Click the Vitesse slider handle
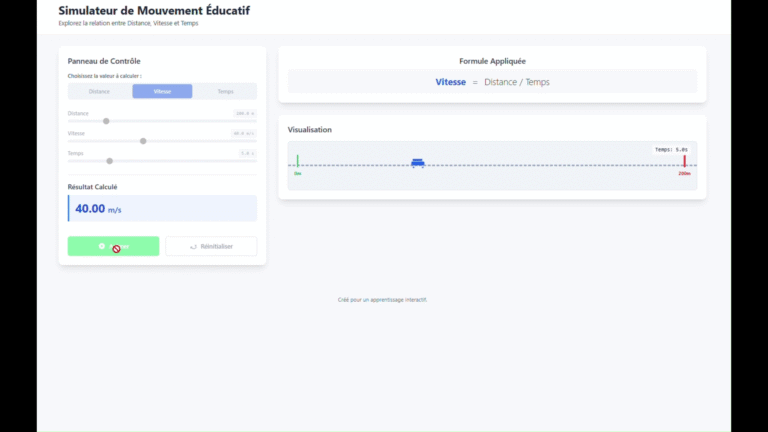This screenshot has width=768, height=432. pyautogui.click(x=143, y=141)
